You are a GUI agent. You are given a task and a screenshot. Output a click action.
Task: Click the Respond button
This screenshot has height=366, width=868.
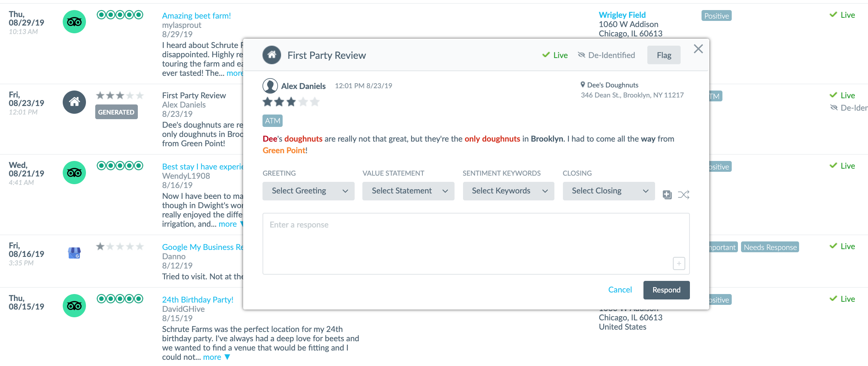pos(667,290)
